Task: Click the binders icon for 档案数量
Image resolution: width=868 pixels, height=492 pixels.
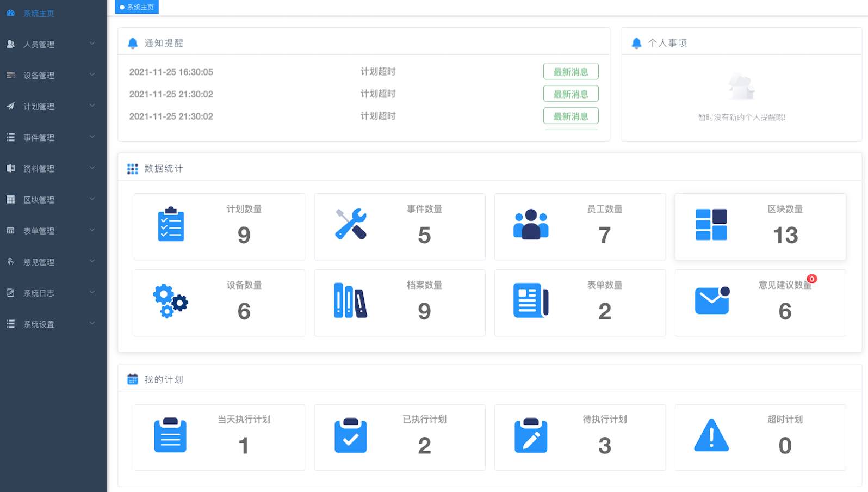Action: 351,300
